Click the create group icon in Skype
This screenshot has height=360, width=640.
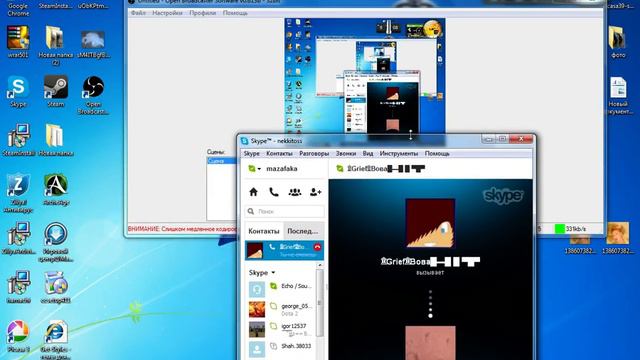295,192
